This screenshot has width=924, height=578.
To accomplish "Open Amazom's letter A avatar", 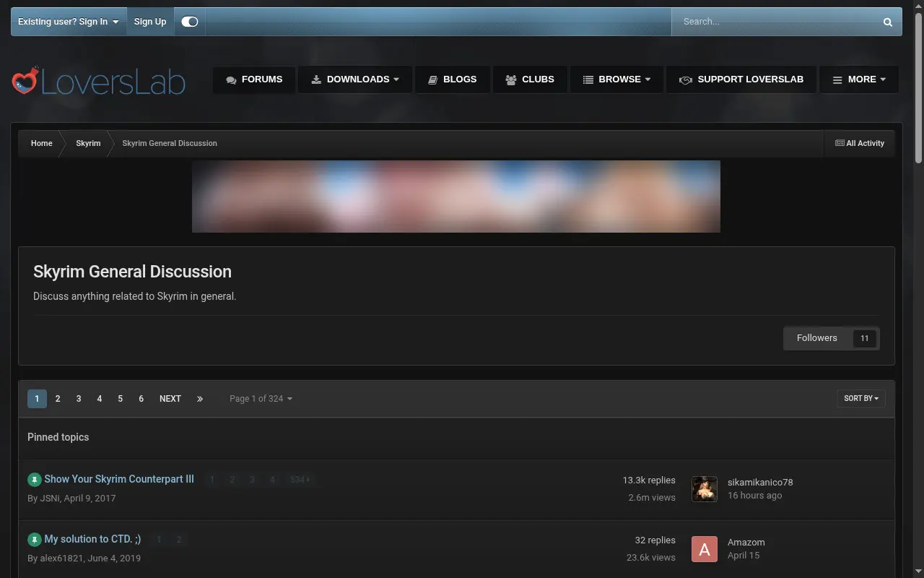I will coord(705,549).
